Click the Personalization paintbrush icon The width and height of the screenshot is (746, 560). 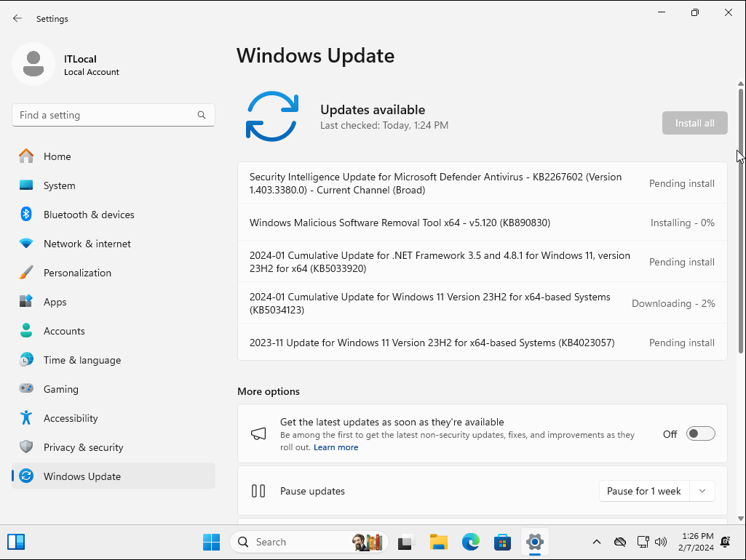(26, 273)
